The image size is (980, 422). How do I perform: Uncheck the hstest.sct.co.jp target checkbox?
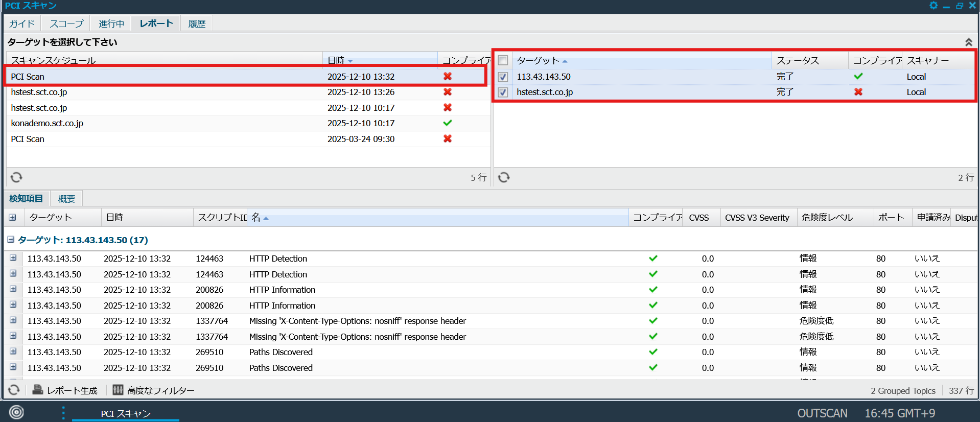(503, 92)
